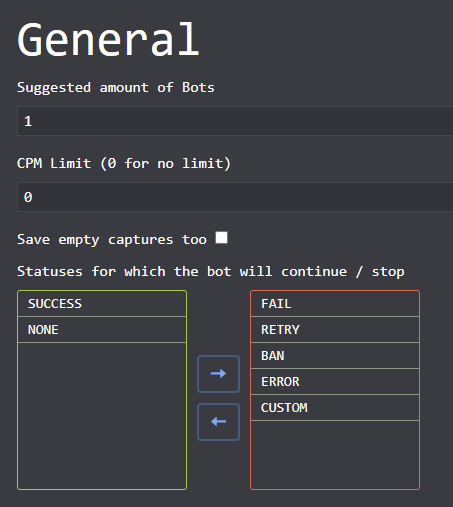453x507 pixels.
Task: Select SUCCESS in the continue list
Action: 102,304
